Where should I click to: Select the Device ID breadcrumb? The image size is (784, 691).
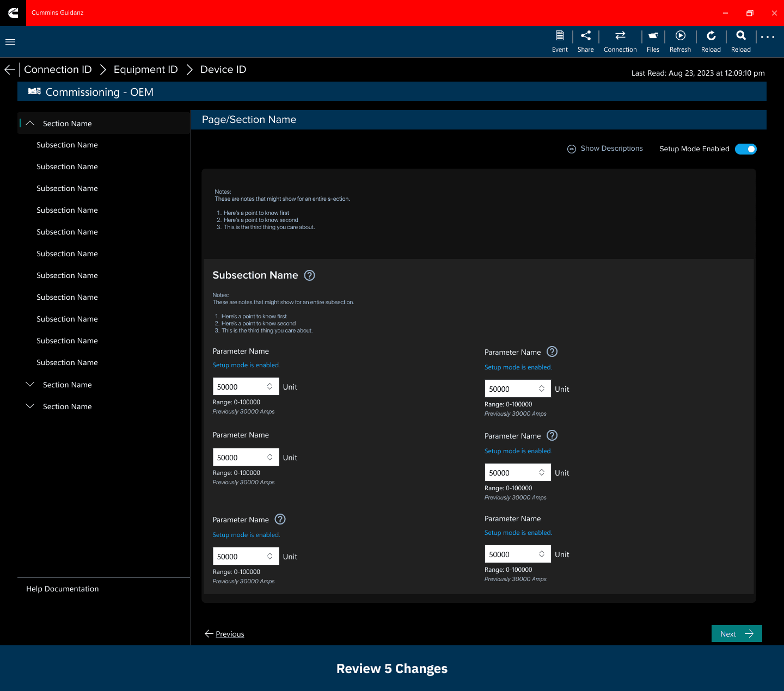click(x=223, y=70)
